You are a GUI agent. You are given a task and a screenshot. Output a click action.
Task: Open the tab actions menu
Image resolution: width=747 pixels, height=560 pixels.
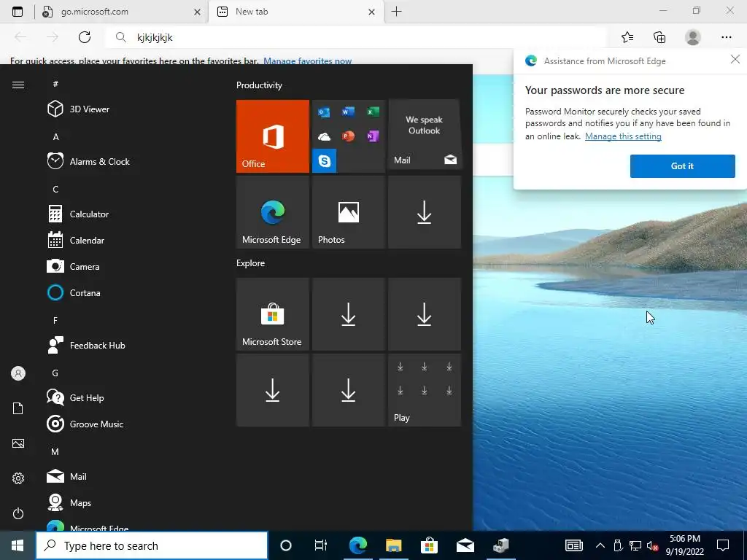(x=18, y=12)
